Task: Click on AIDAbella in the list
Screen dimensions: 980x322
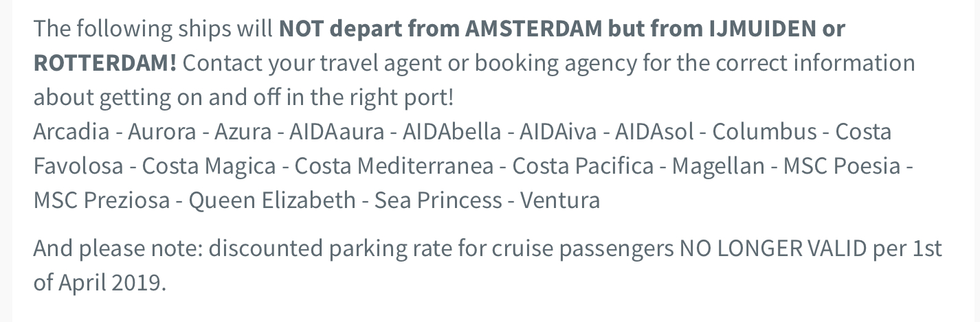Action: [452, 131]
